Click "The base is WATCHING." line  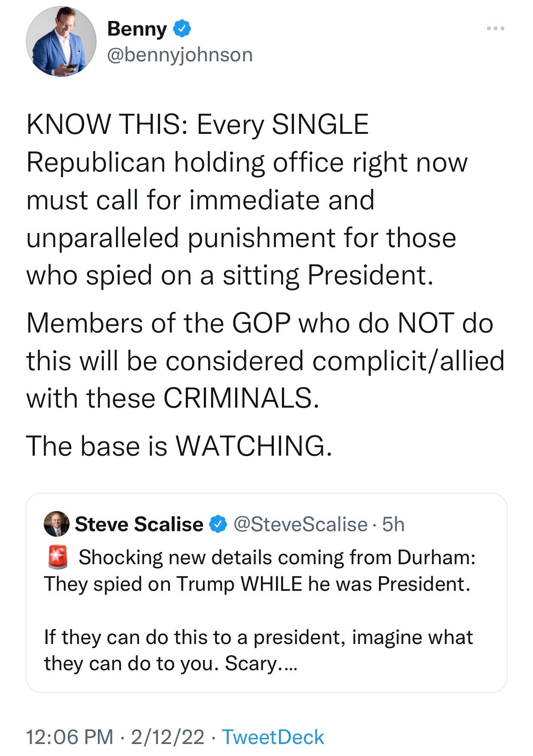[x=179, y=445]
